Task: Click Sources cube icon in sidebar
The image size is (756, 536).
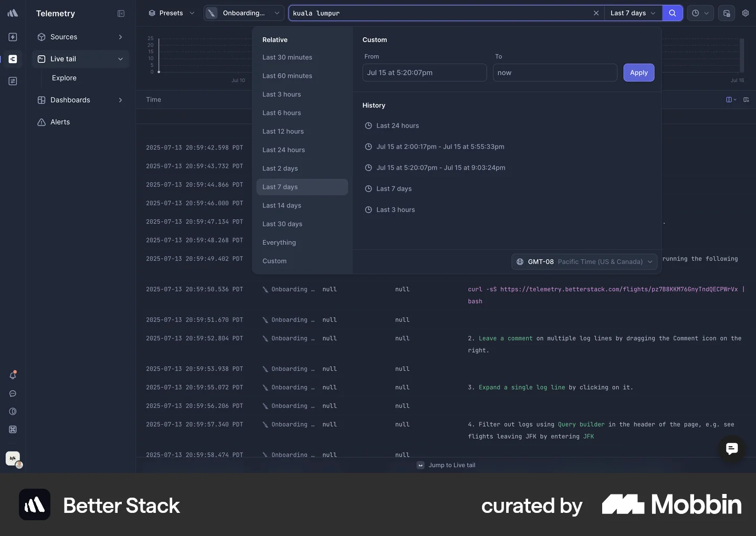Action: pyautogui.click(x=41, y=37)
